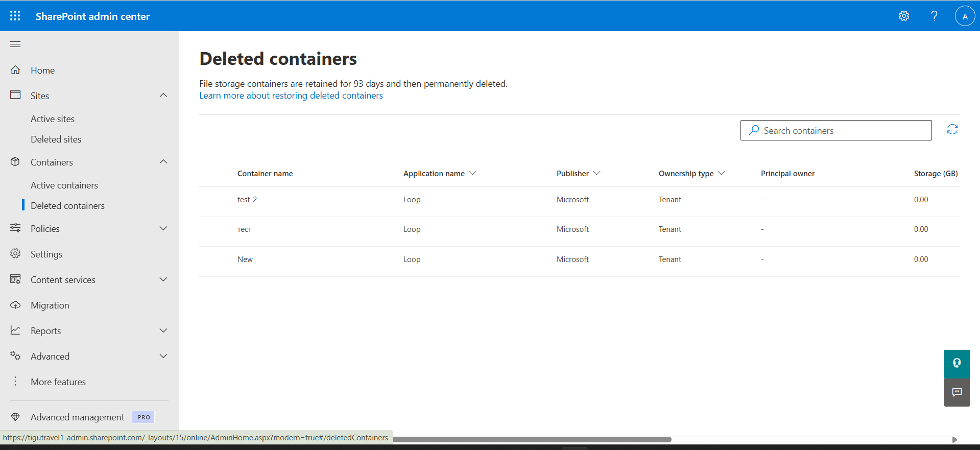Expand the Reports section chevron
This screenshot has width=980, height=450.
163,330
